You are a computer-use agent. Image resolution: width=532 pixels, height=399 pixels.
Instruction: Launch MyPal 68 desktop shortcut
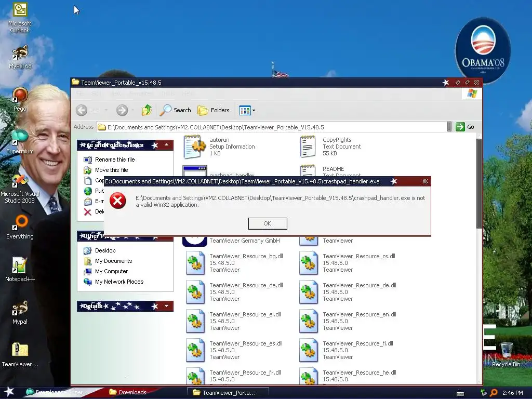point(20,57)
